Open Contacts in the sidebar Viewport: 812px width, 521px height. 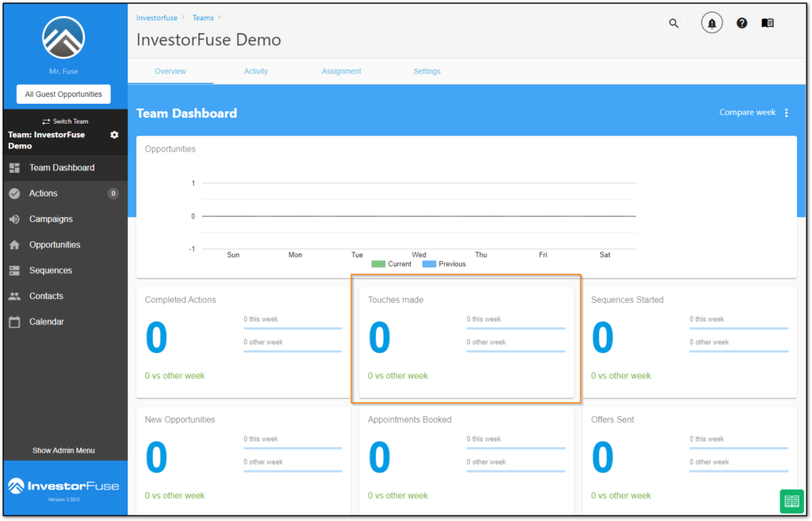[66, 297]
